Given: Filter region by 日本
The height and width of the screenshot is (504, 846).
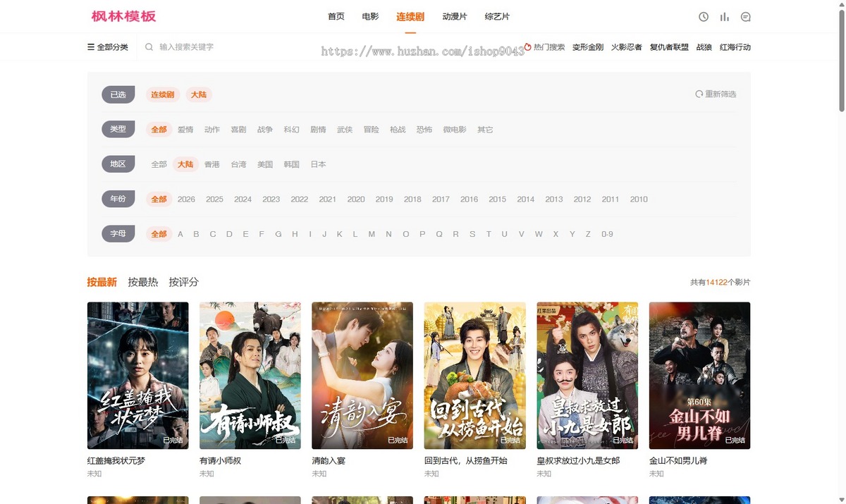Looking at the screenshot, I should (x=318, y=164).
